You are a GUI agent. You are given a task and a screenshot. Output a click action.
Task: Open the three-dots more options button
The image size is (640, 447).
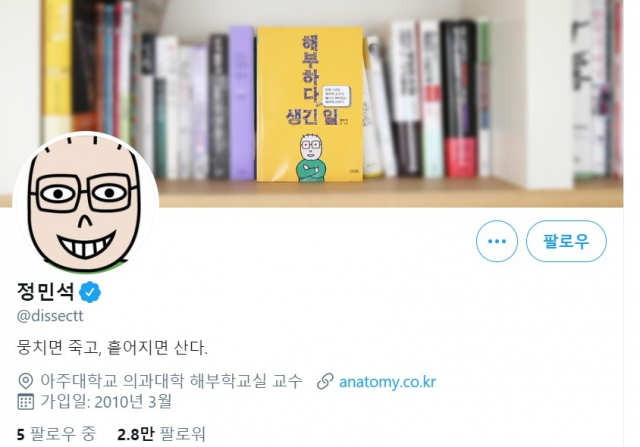pyautogui.click(x=497, y=241)
